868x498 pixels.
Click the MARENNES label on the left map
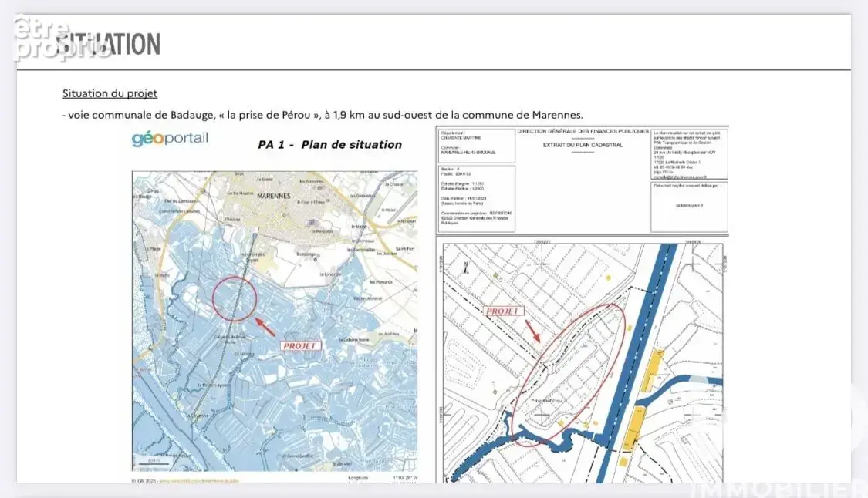point(273,196)
